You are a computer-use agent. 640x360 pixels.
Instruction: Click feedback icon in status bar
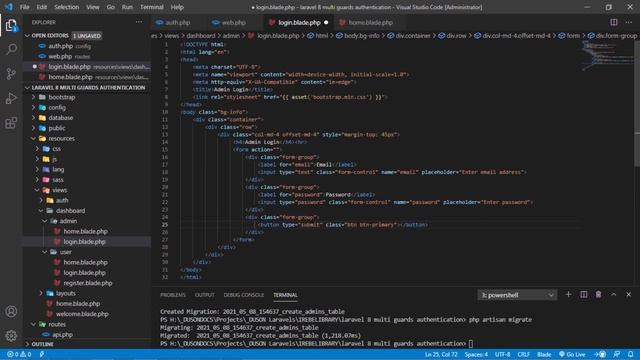pos(616,354)
